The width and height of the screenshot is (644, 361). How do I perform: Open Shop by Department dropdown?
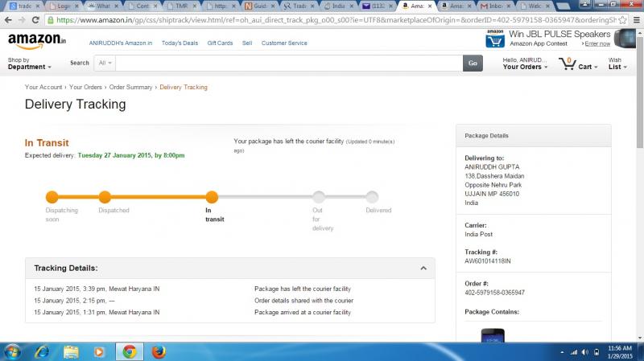click(29, 64)
